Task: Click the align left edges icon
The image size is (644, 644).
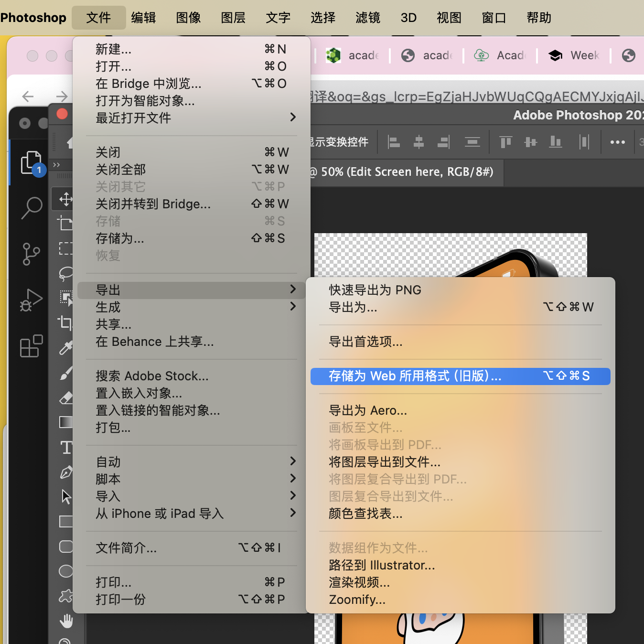Action: click(x=394, y=142)
